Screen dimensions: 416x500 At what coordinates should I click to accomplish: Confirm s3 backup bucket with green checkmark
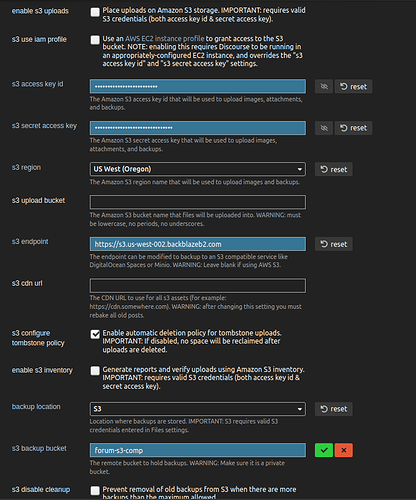tap(324, 450)
